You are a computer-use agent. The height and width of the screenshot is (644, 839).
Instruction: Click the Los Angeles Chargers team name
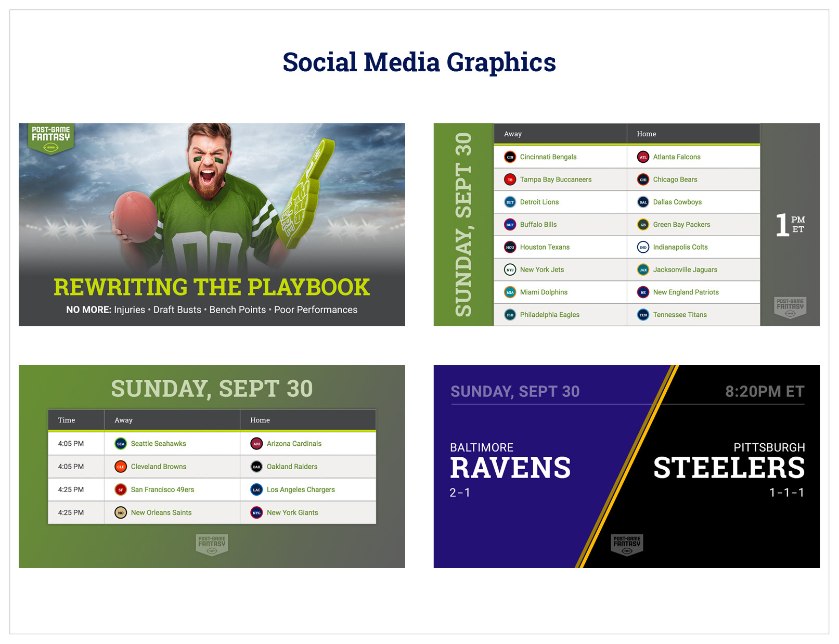click(x=301, y=490)
